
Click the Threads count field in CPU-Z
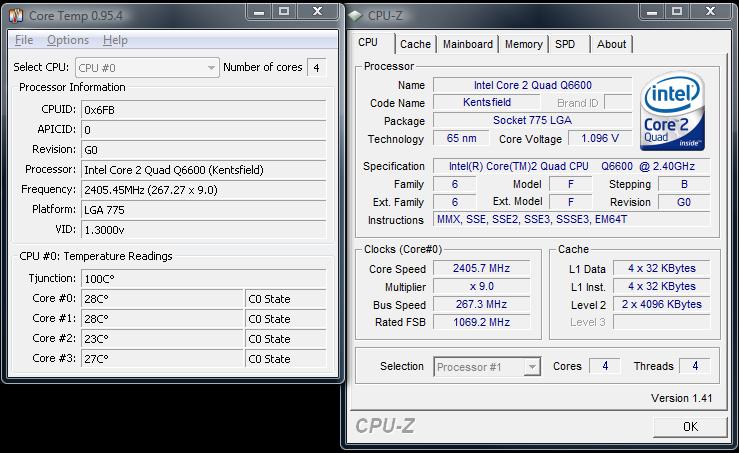(695, 366)
